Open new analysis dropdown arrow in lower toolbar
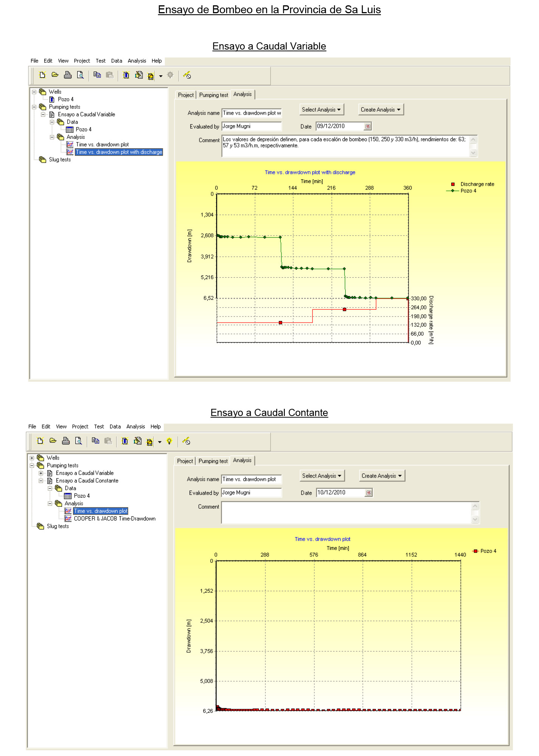Screen dimensions: 539x756 pyautogui.click(x=160, y=442)
